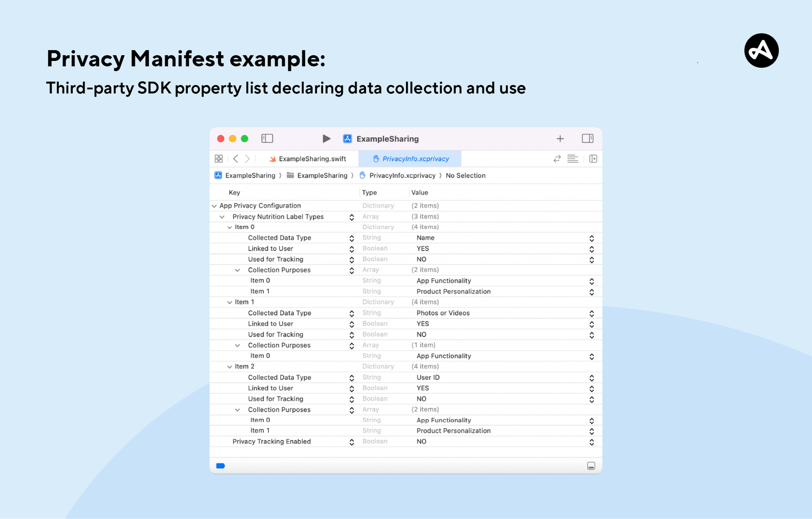Select the PrivacyInfo.xcprivacy tab
Screen dimensions: 812x519
411,159
